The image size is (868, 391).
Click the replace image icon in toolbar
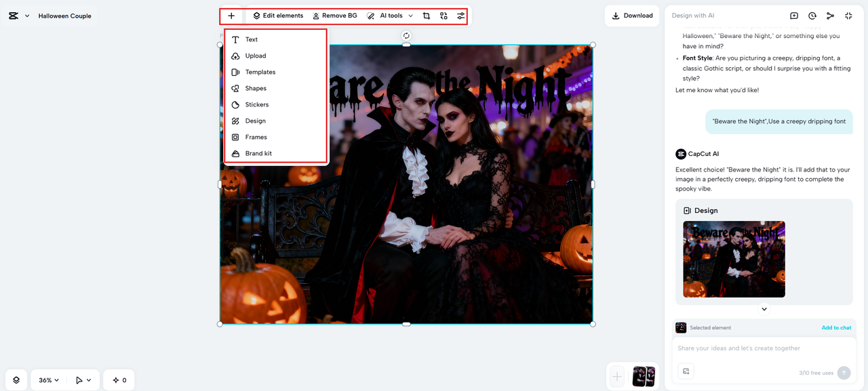443,16
